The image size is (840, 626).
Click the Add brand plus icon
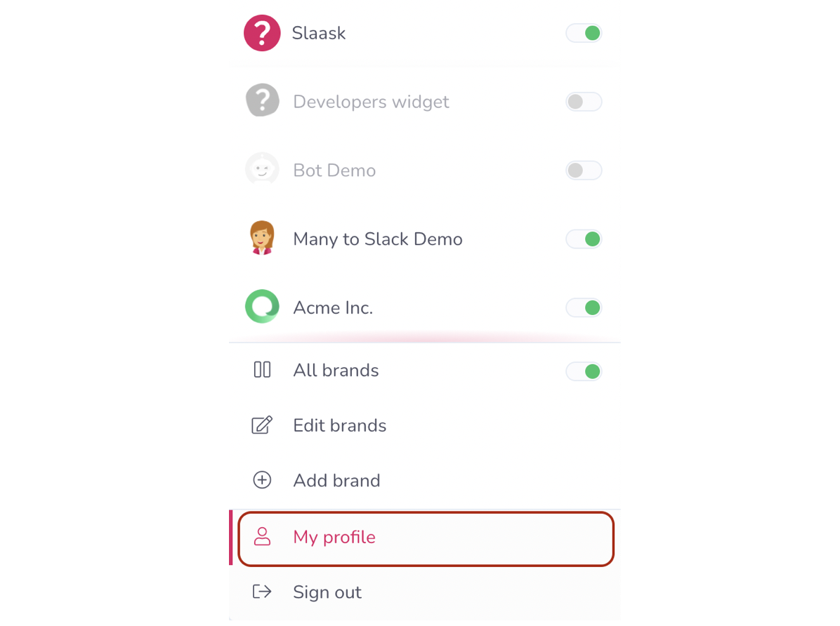tap(262, 480)
